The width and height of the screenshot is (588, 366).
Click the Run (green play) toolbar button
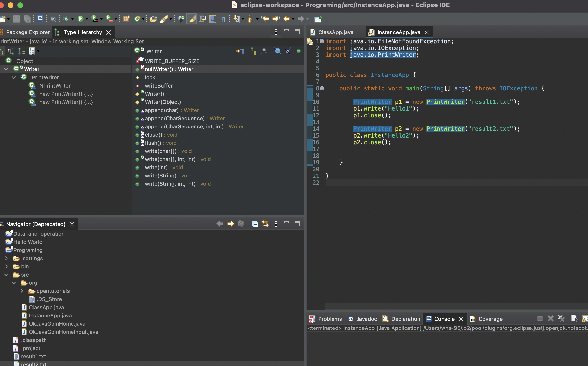pyautogui.click(x=80, y=19)
